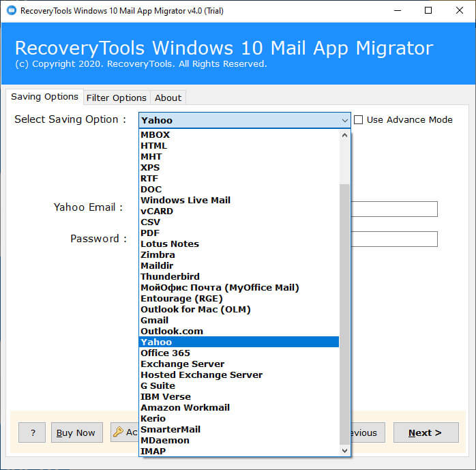Click the dropdown list scroll-up arrow

pyautogui.click(x=344, y=136)
